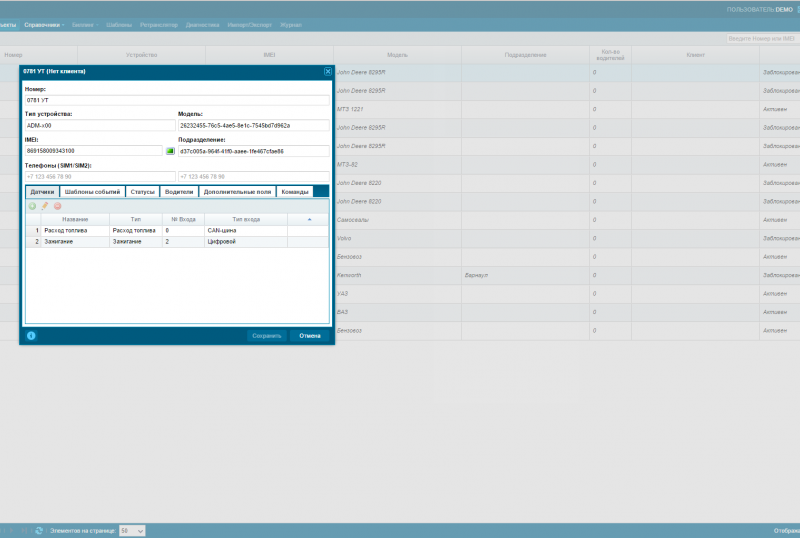Image resolution: width=800 pixels, height=538 pixels.
Task: Click the Модель input field
Action: click(x=254, y=125)
